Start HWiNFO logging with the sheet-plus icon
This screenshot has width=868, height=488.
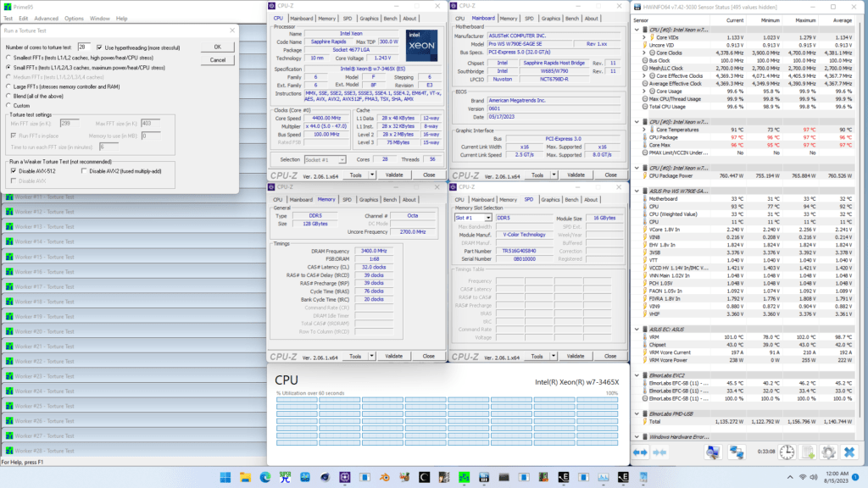(x=808, y=452)
